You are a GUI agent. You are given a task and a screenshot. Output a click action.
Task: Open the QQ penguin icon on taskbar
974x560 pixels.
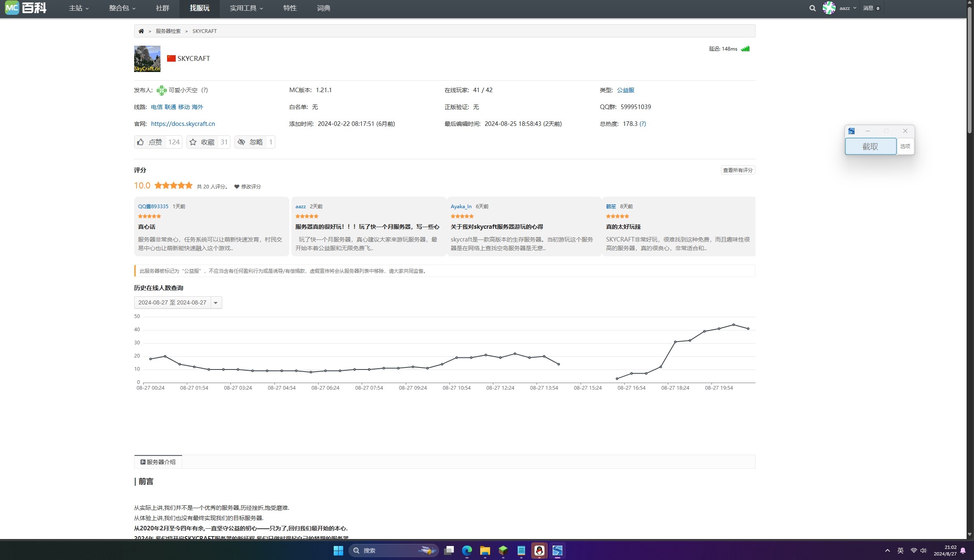[539, 551]
